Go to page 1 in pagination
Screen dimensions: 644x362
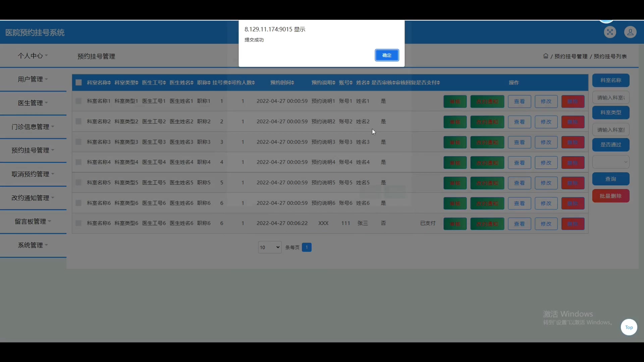307,247
